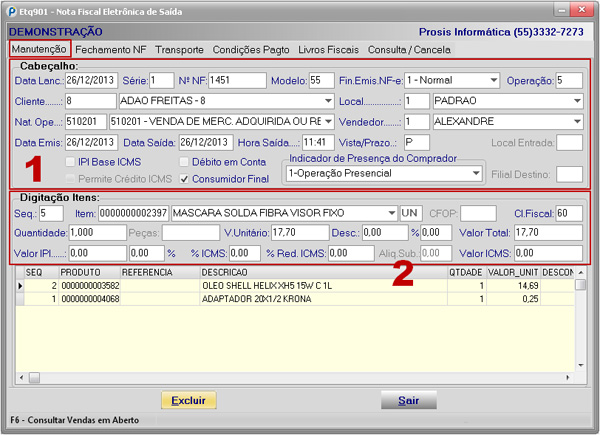
Task: Click grid vertical scrollbar down arrow
Action: [x=581, y=365]
